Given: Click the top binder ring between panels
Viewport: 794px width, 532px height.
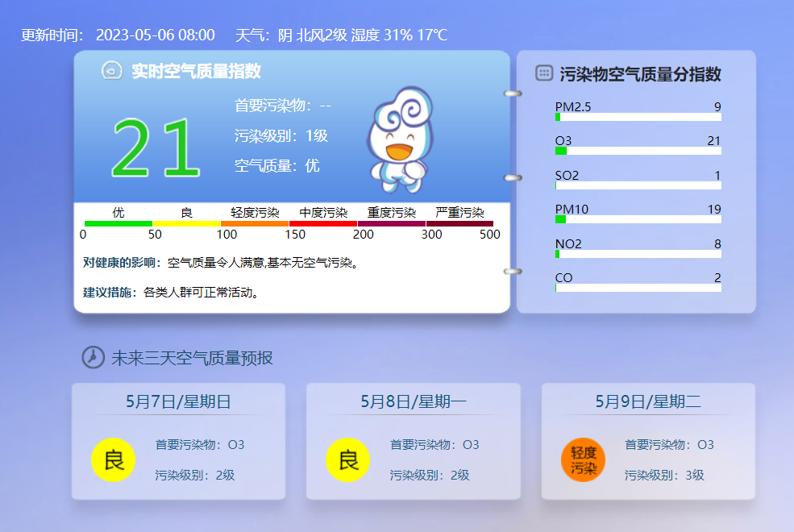Looking at the screenshot, I should tap(513, 94).
